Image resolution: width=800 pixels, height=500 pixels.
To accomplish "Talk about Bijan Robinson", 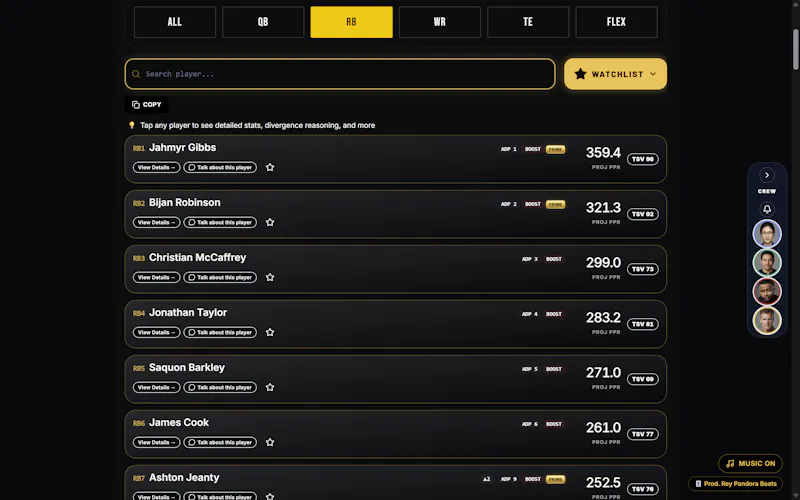I will (220, 222).
